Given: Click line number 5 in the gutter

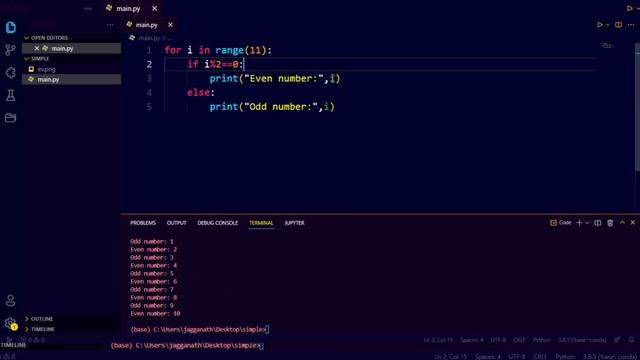Looking at the screenshot, I should pos(149,107).
